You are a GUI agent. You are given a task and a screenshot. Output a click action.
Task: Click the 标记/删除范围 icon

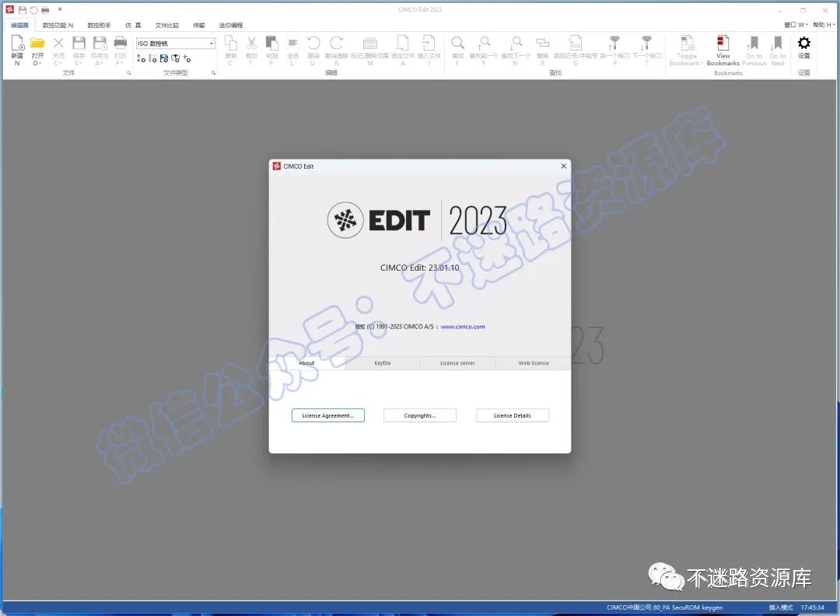point(369,44)
